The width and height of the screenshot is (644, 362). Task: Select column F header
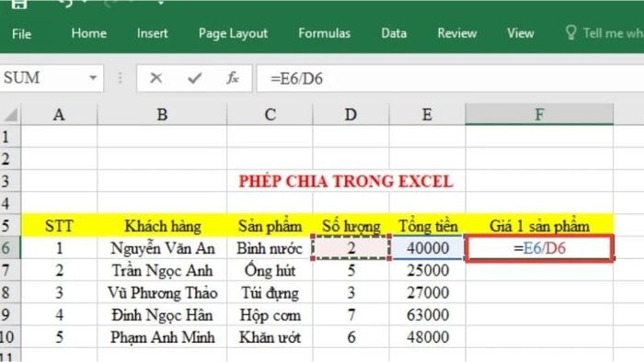[x=539, y=114]
